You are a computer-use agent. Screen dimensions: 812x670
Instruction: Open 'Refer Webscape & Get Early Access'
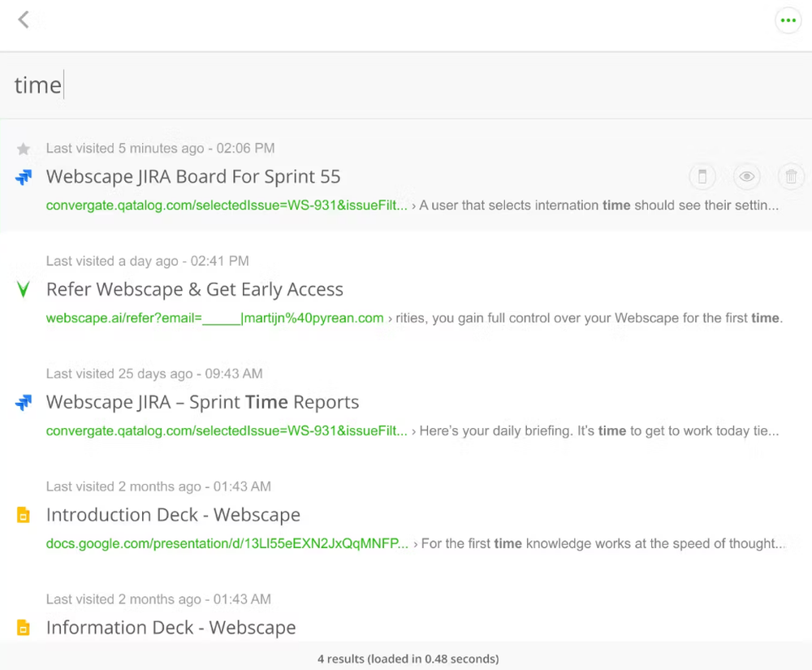click(x=195, y=289)
